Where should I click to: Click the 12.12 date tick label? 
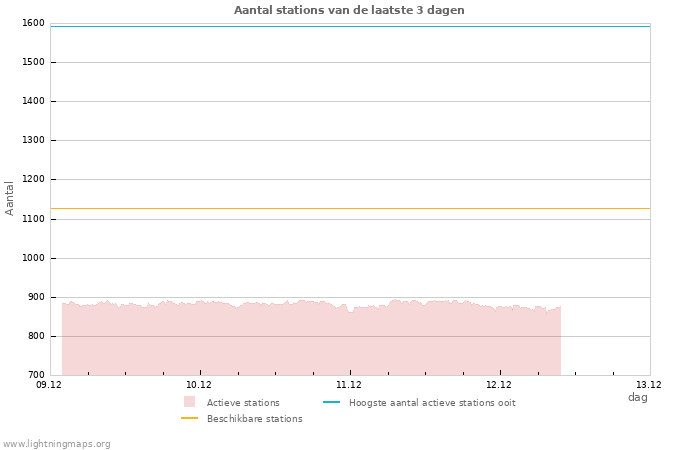pos(499,384)
